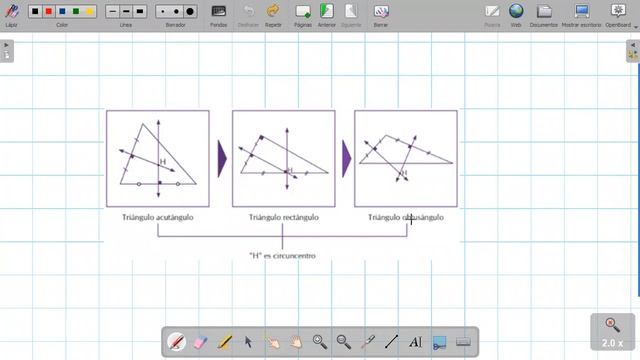
Task: Choose the large eraser size
Action: point(190,11)
